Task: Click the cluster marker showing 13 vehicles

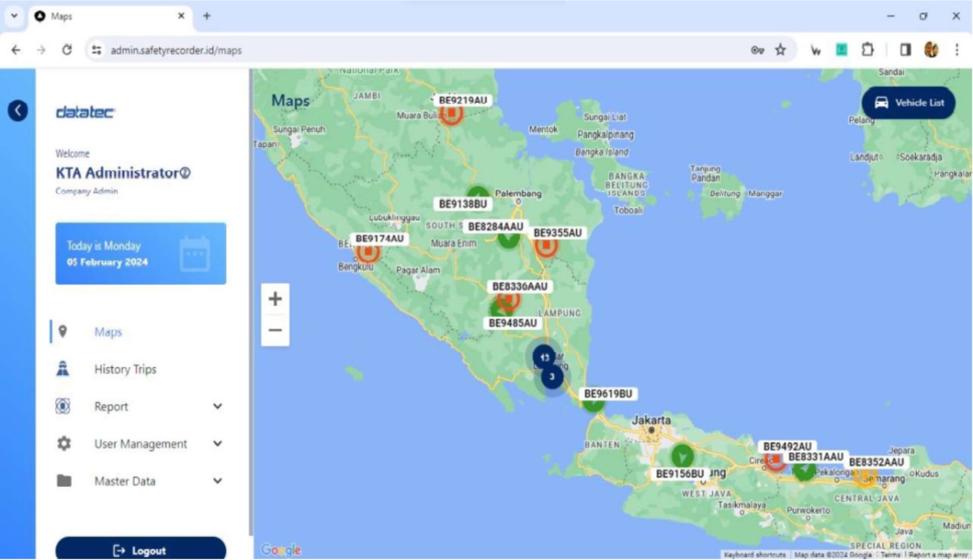Action: [544, 357]
